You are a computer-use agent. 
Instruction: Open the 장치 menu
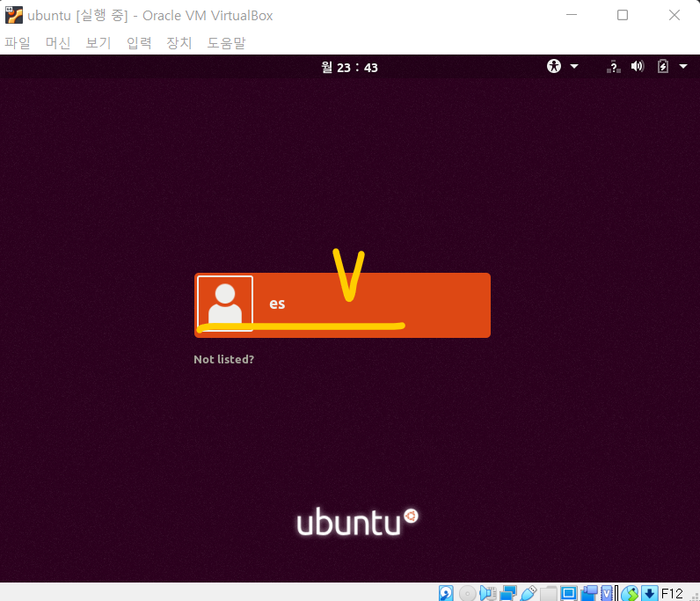coord(179,43)
